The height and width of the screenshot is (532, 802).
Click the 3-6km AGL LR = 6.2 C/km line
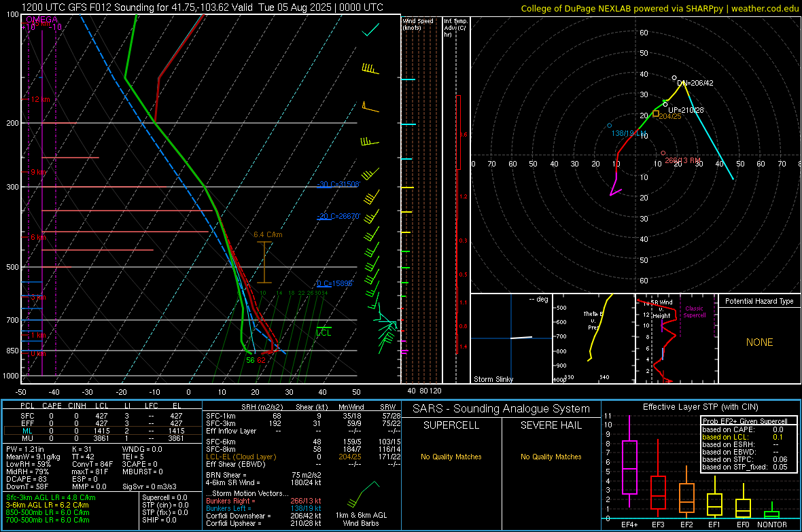(48, 505)
